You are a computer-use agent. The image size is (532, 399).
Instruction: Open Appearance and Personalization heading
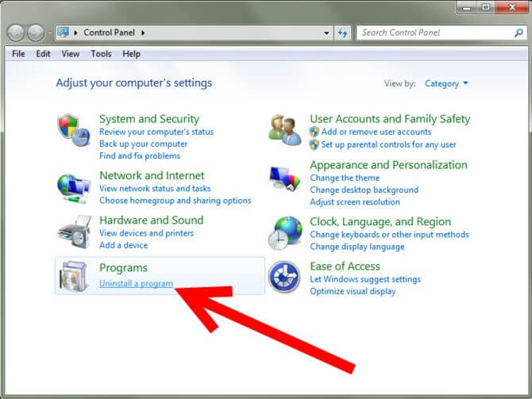388,165
